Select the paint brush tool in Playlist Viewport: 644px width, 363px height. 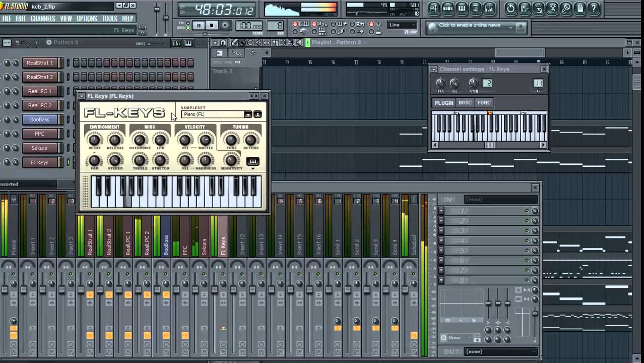(x=242, y=43)
